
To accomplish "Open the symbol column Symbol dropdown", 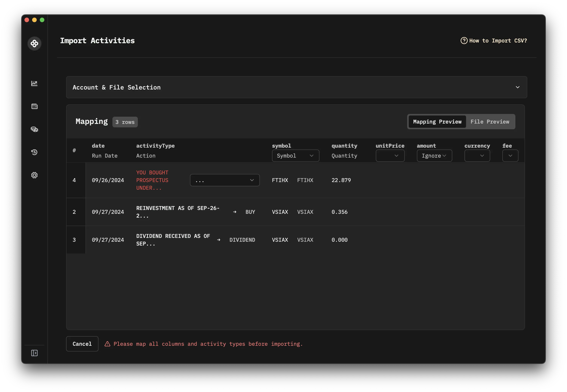I will [x=295, y=155].
